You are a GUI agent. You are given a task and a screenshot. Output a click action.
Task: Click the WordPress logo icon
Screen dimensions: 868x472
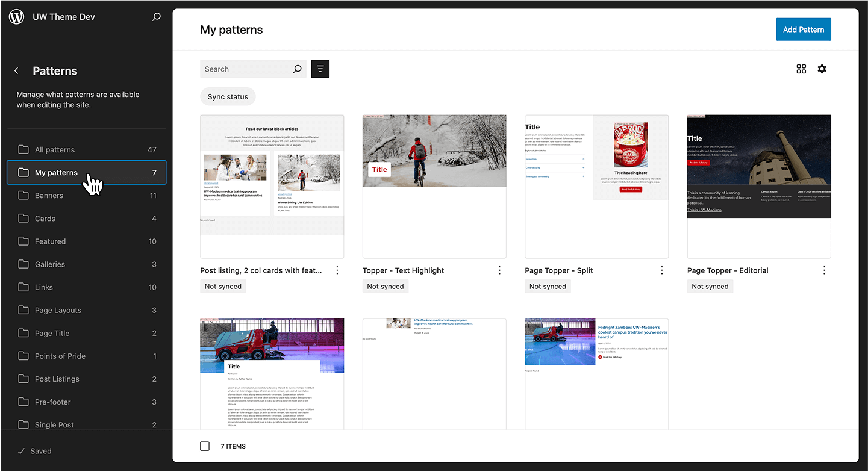[x=17, y=17]
